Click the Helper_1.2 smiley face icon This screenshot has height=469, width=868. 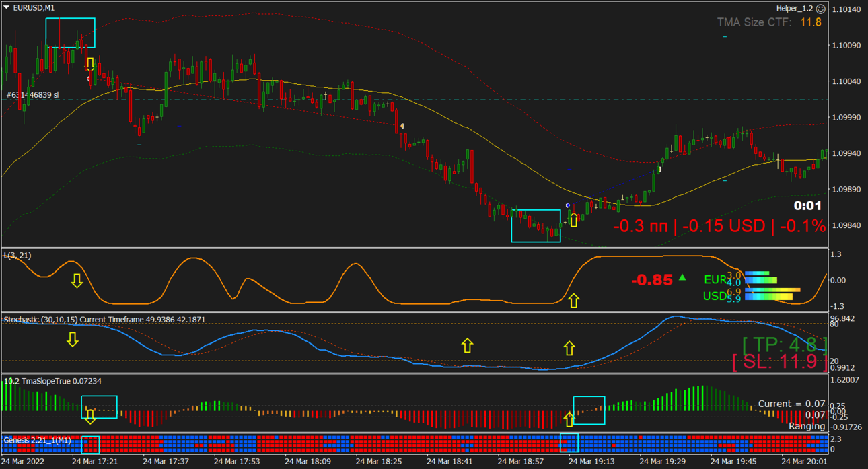pos(820,9)
